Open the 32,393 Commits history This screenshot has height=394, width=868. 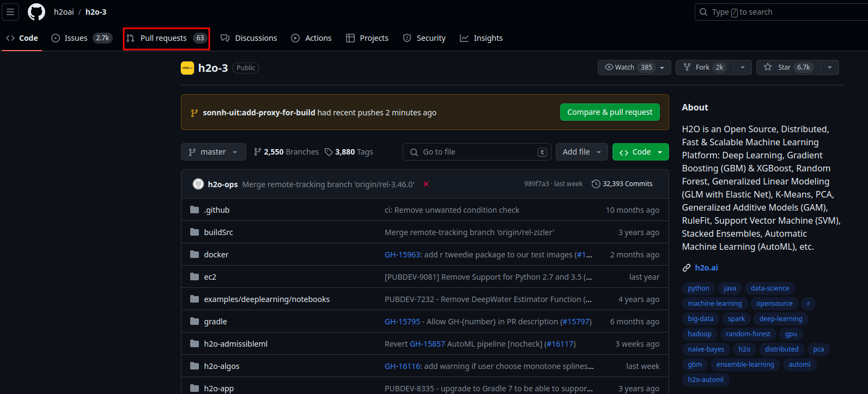622,184
